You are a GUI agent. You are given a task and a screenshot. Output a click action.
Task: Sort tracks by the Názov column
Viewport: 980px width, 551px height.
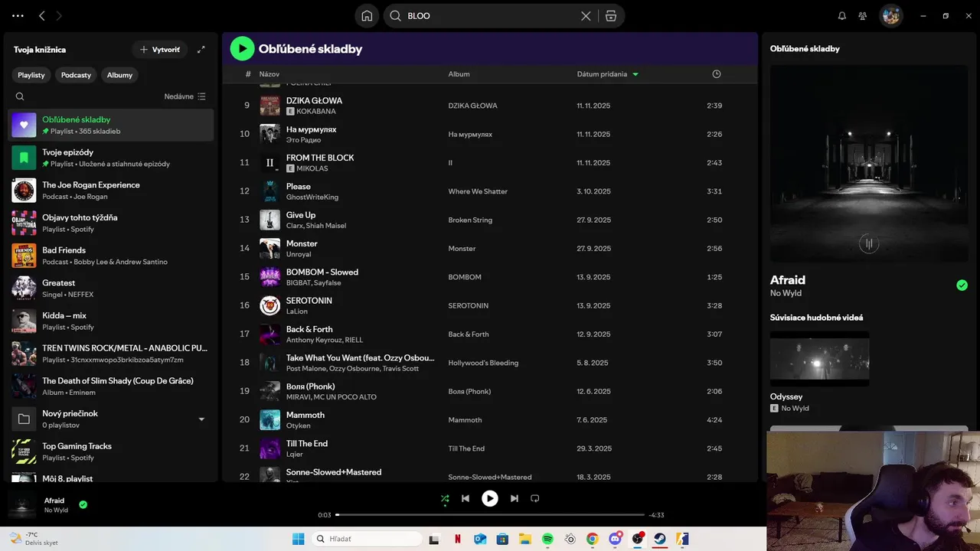tap(269, 74)
